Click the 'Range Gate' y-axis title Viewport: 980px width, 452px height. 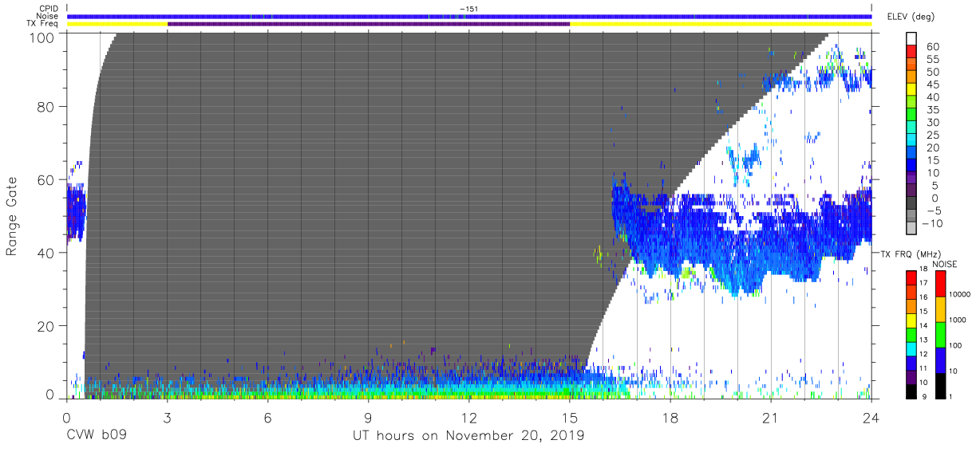point(12,215)
